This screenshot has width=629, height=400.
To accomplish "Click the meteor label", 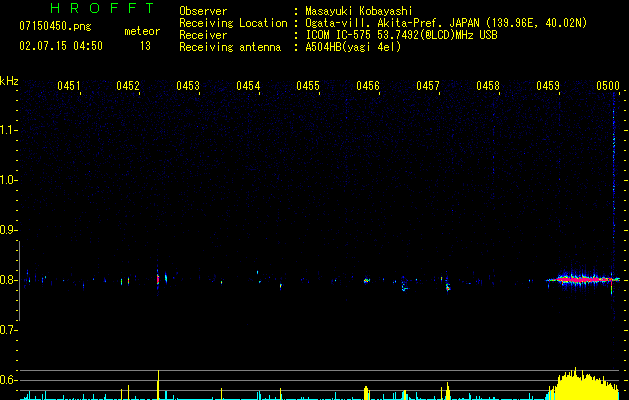I will (x=142, y=31).
